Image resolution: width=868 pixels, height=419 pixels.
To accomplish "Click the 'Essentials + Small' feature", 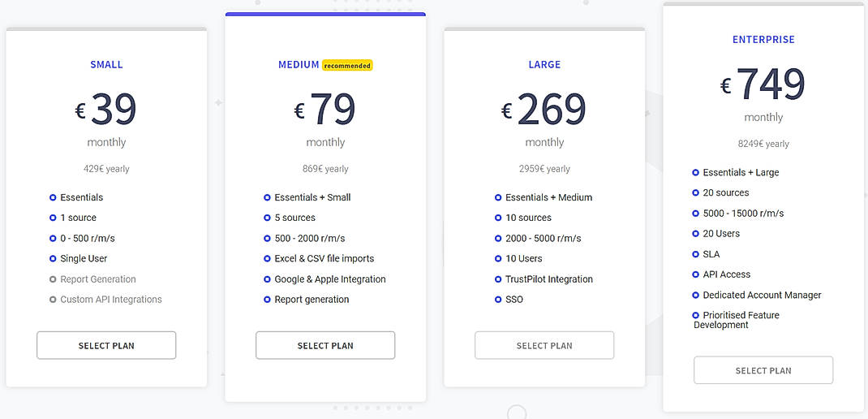I will [313, 197].
